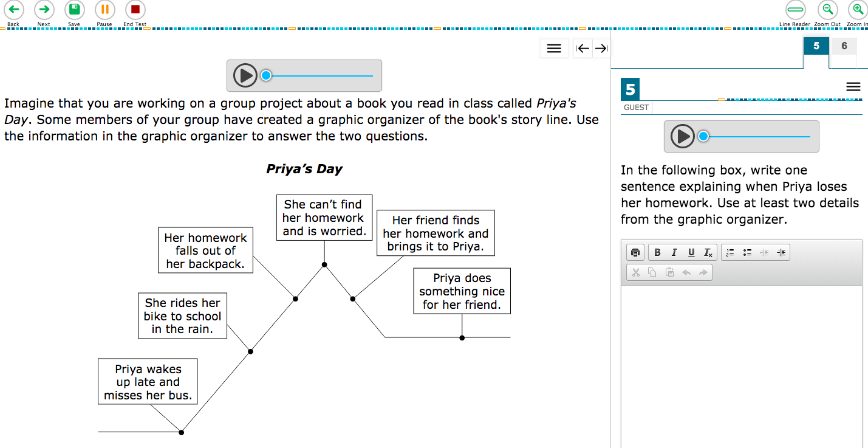Save the test response
The height and width of the screenshot is (448, 868).
click(74, 10)
